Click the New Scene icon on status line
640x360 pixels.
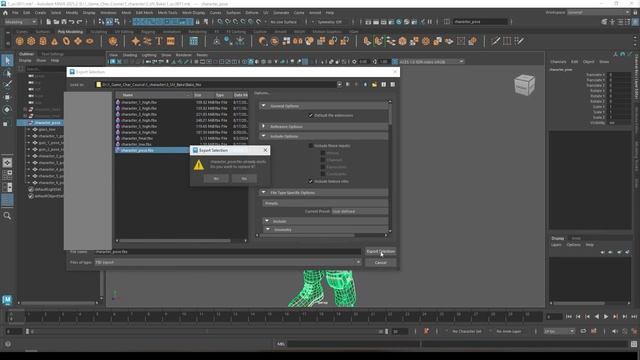click(49, 22)
